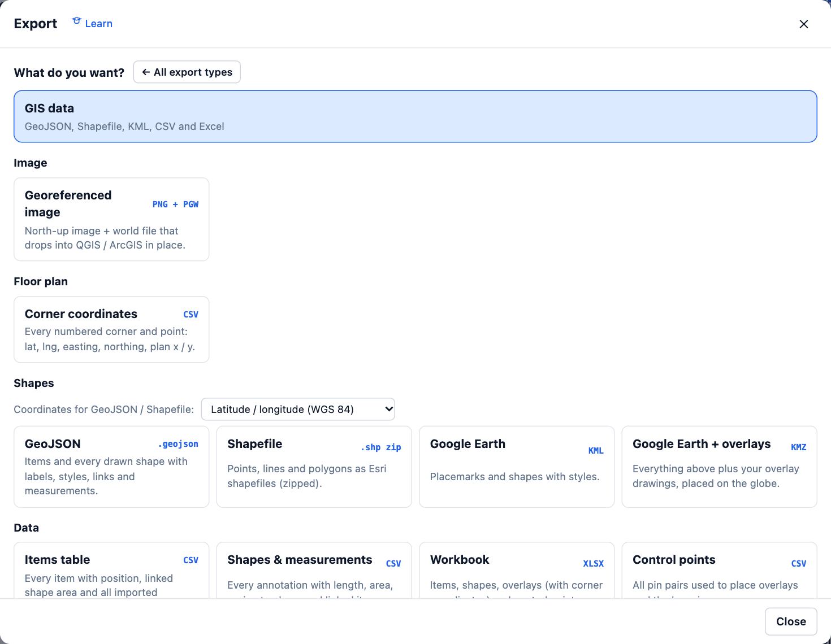Viewport: 831px width, 644px height.
Task: Click the graduation cap Learn icon
Action: pyautogui.click(x=77, y=21)
